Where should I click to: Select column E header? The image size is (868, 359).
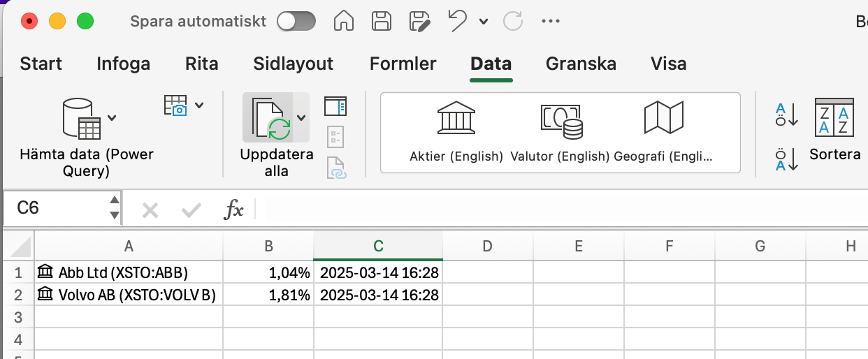click(579, 245)
